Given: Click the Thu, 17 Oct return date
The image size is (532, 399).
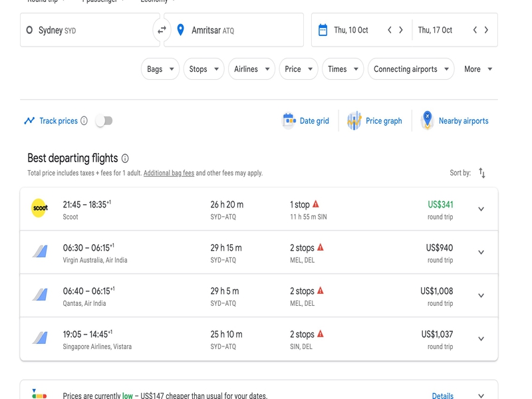Looking at the screenshot, I should (435, 30).
